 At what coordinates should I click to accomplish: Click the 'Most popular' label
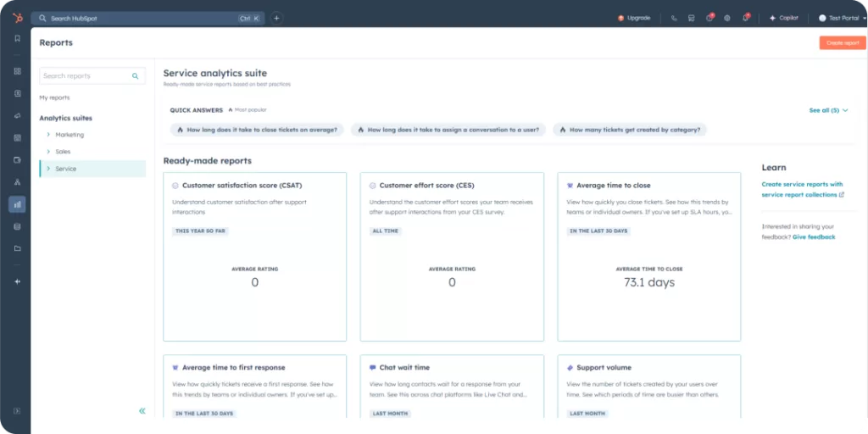(x=247, y=109)
